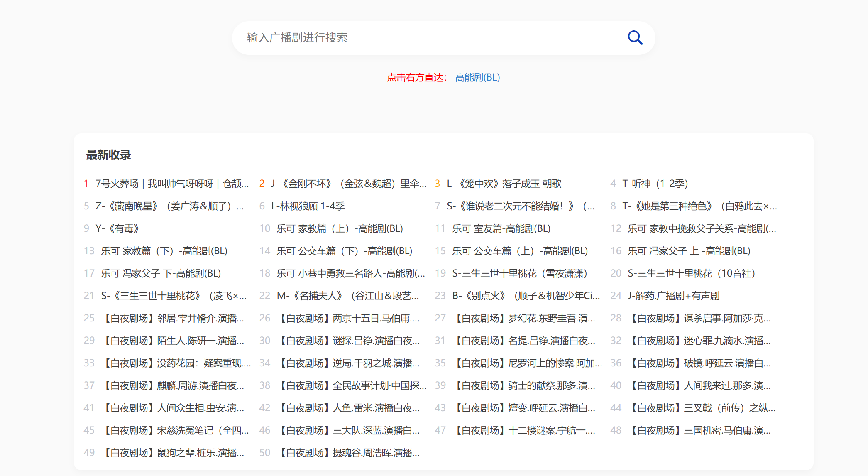868x476 pixels.
Task: Open L-林视狼顾 1-4季
Action: [308, 206]
